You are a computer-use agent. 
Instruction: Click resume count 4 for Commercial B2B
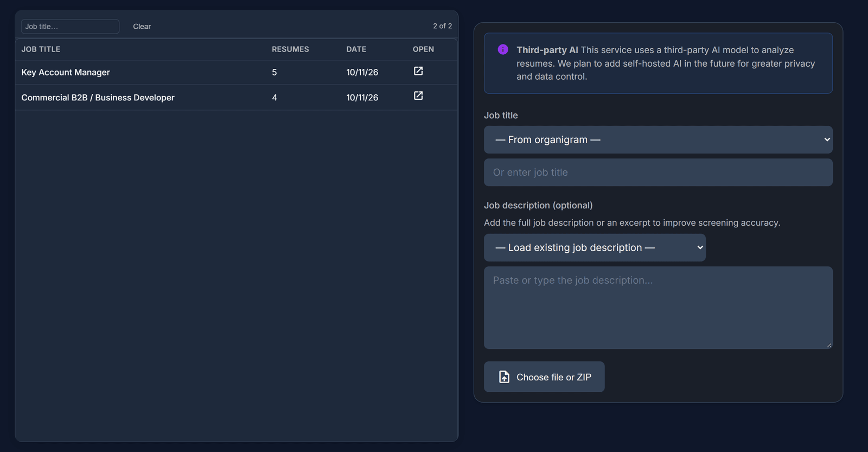(275, 98)
